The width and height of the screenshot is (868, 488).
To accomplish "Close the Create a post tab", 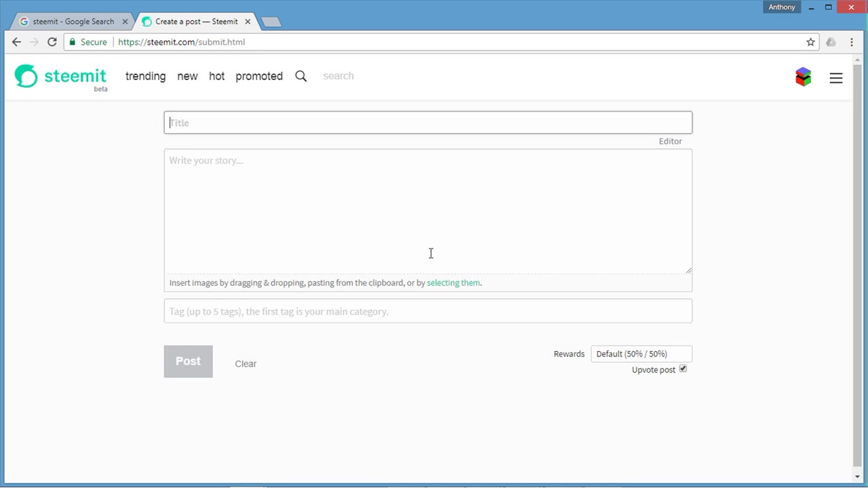I will tap(248, 22).
